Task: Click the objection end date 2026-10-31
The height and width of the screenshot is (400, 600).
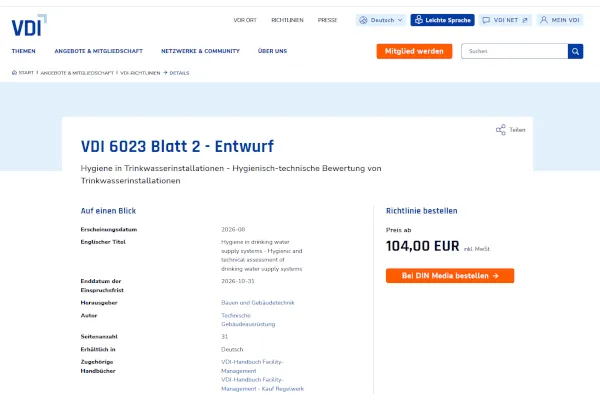Action: (238, 281)
